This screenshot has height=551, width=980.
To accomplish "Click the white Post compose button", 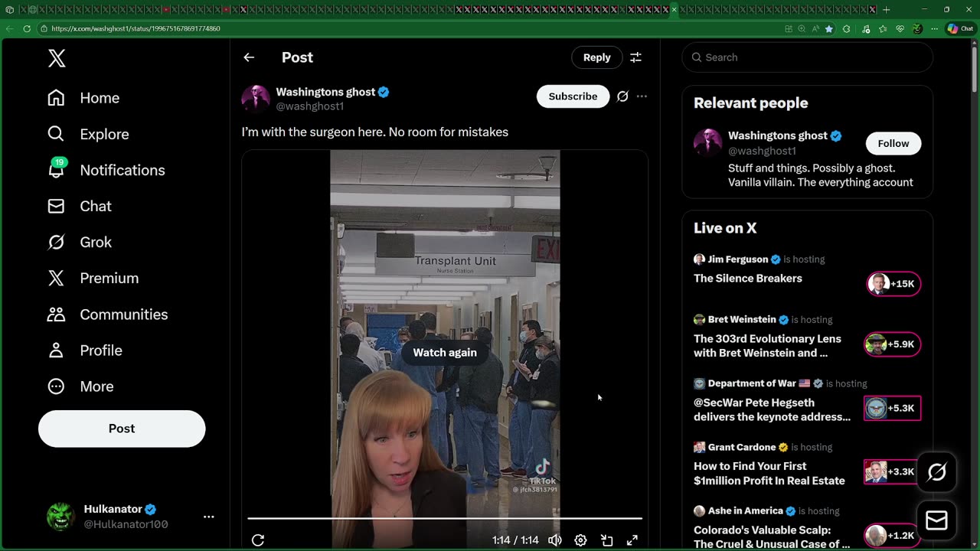I will click(122, 429).
